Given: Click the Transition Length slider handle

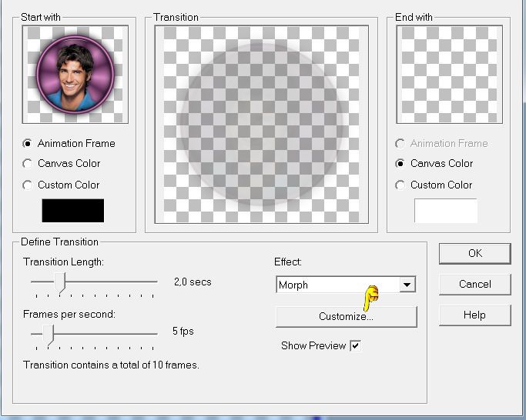Looking at the screenshot, I should [x=60, y=282].
